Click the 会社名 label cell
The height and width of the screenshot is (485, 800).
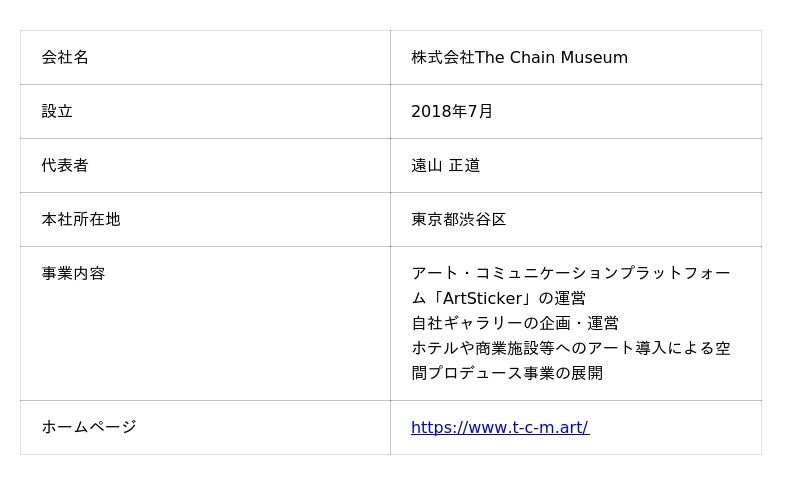[65, 58]
